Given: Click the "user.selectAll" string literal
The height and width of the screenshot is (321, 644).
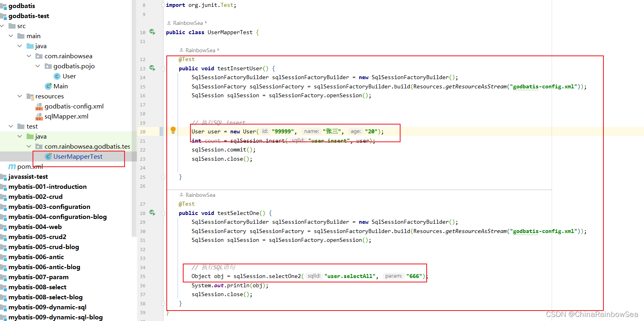Looking at the screenshot, I should click(350, 276).
